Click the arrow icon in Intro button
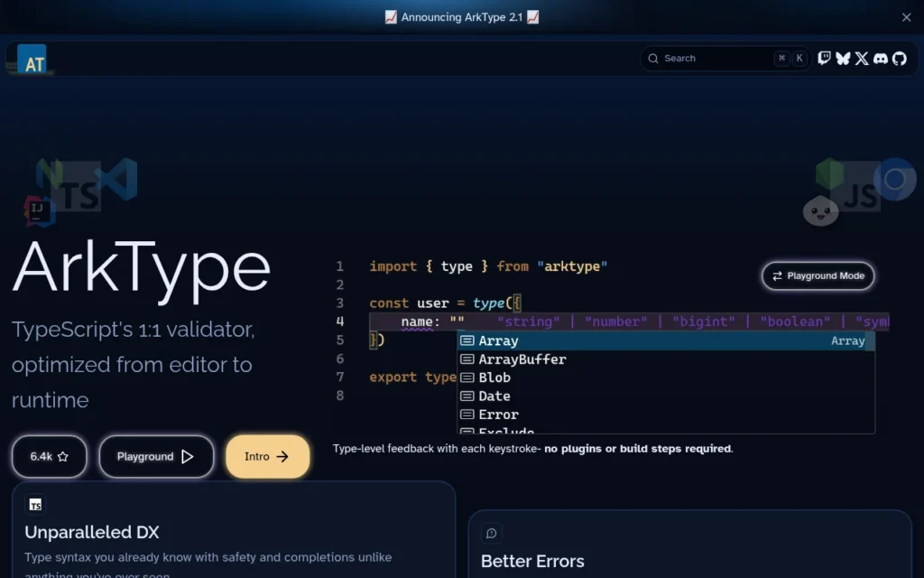The image size is (924, 578). coord(282,456)
